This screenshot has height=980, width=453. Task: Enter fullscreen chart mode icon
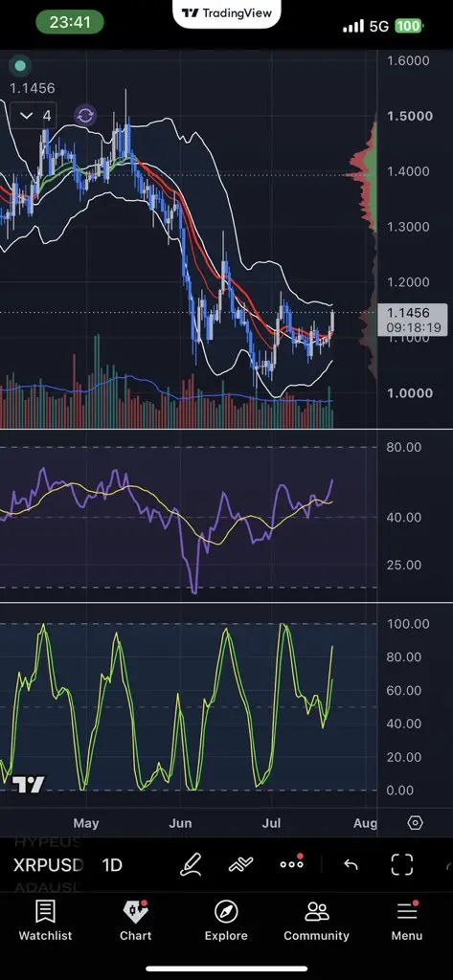coord(401,864)
